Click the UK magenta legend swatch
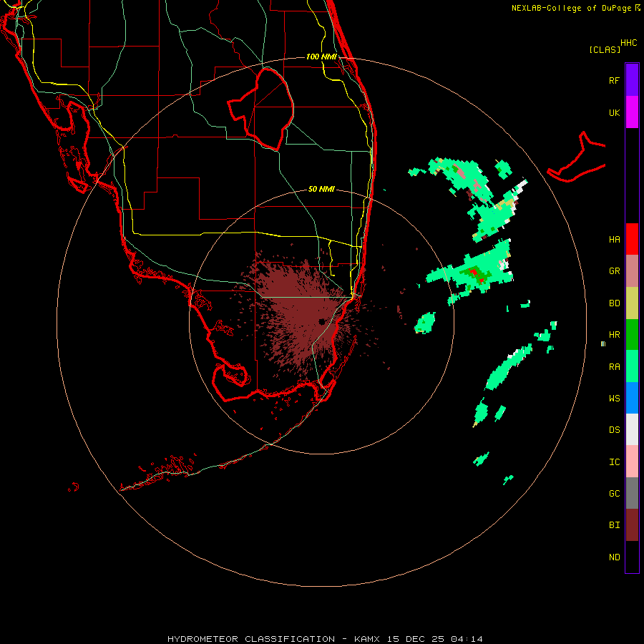The height and width of the screenshot is (644, 644). coord(632,112)
